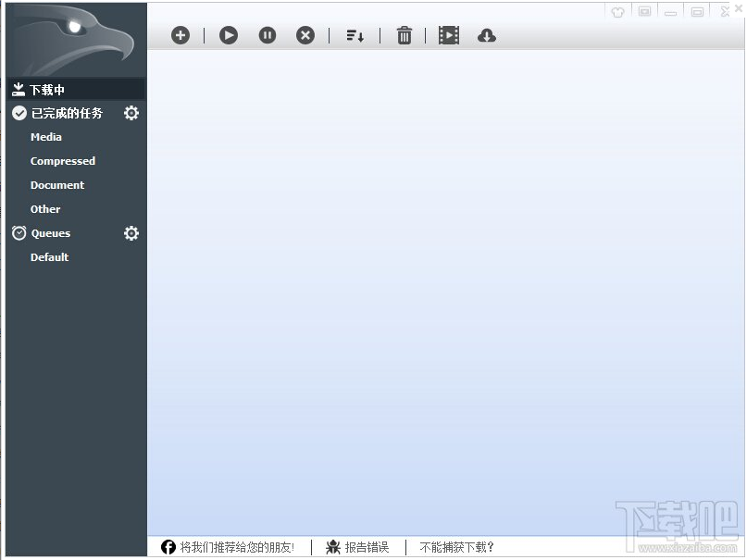The width and height of the screenshot is (747, 560).
Task: Select the Media category
Action: click(46, 137)
